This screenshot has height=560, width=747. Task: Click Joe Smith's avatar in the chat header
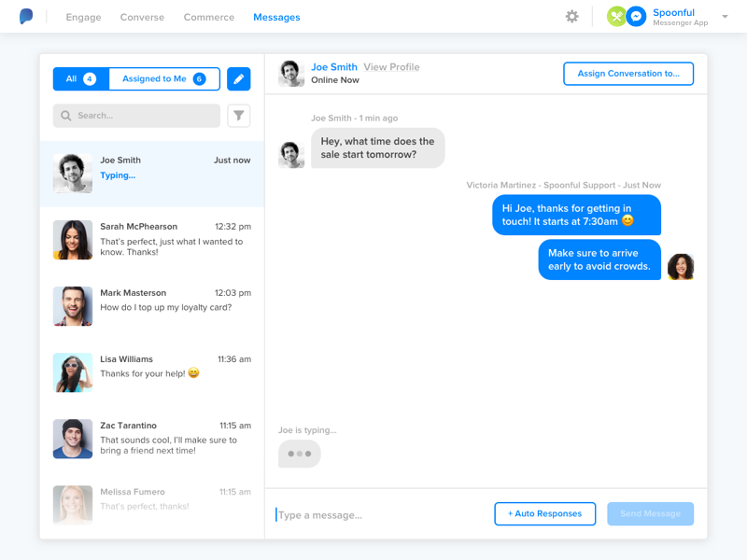(291, 74)
